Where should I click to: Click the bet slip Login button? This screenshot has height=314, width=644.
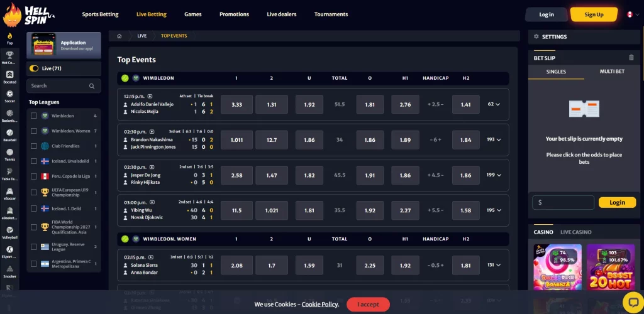click(x=617, y=202)
